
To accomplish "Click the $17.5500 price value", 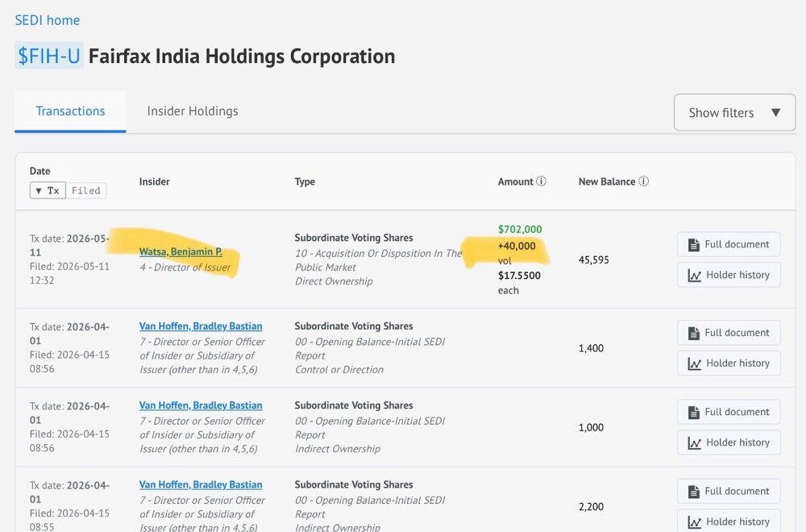I will click(x=519, y=275).
